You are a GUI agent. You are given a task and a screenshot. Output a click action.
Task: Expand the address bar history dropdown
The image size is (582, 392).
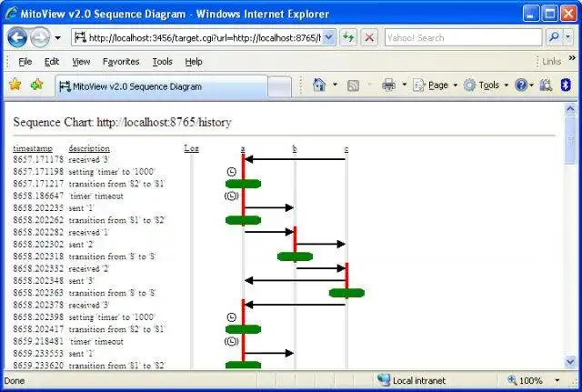coord(329,37)
